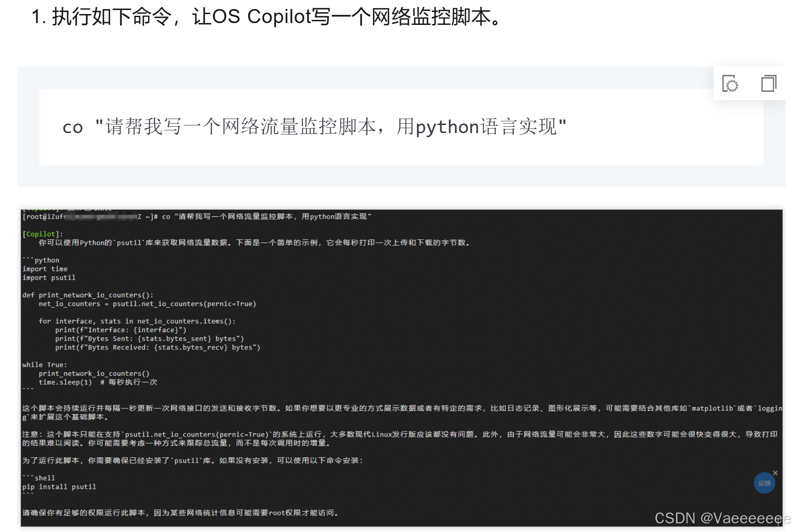Click the 'while True:' line in the terminal
Screen dimensions: 793x532
click(x=44, y=365)
